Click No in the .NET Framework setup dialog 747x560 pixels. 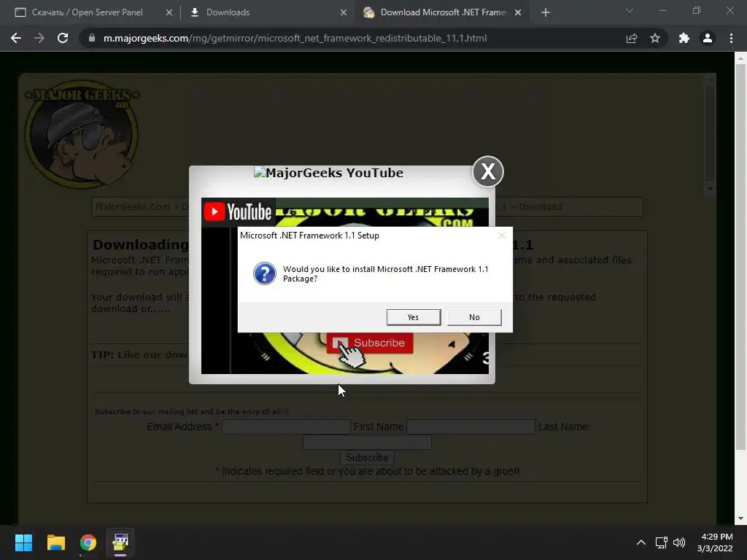click(x=474, y=317)
